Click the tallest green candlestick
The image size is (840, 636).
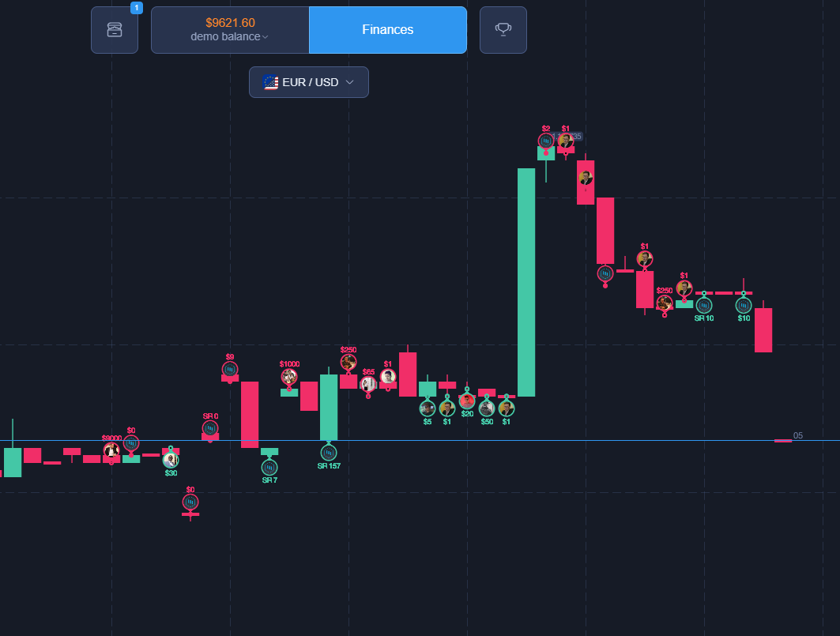coord(526,281)
